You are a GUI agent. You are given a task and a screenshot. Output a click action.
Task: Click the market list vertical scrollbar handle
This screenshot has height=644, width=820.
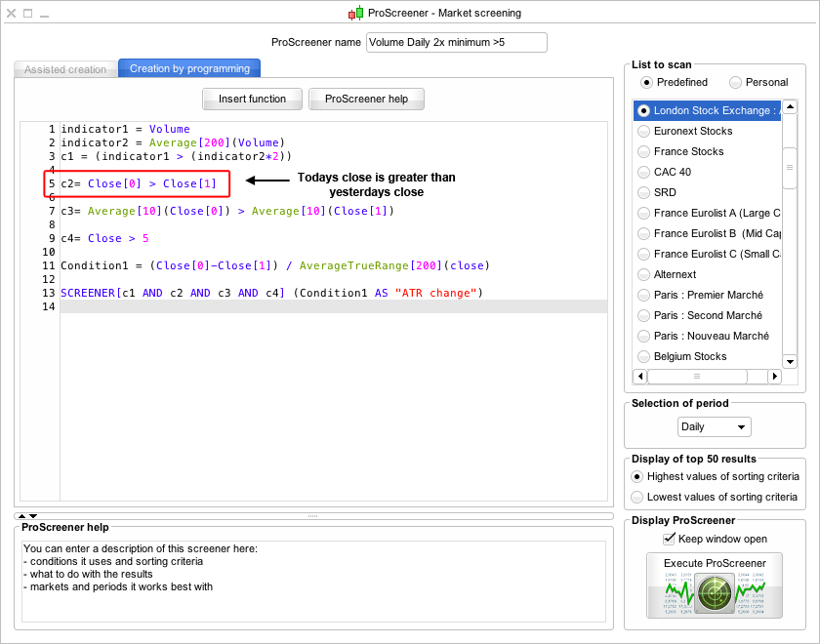coord(790,168)
